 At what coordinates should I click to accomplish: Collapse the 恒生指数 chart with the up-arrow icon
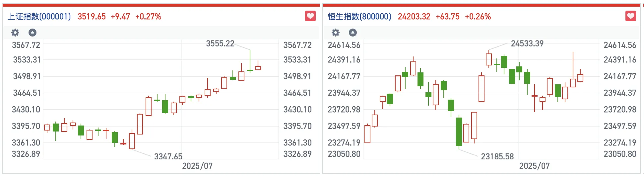(353, 33)
